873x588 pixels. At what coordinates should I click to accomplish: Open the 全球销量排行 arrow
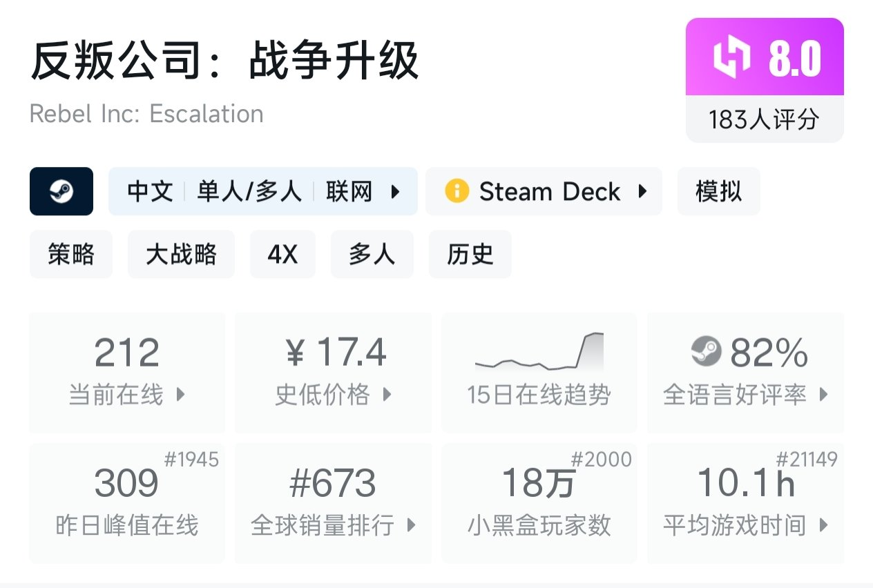pyautogui.click(x=412, y=526)
